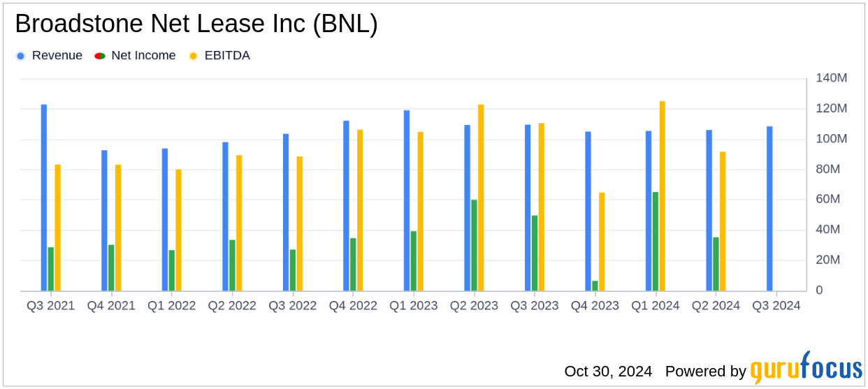Image resolution: width=868 pixels, height=389 pixels.
Task: Click the Q3 2023 axis label
Action: click(535, 306)
